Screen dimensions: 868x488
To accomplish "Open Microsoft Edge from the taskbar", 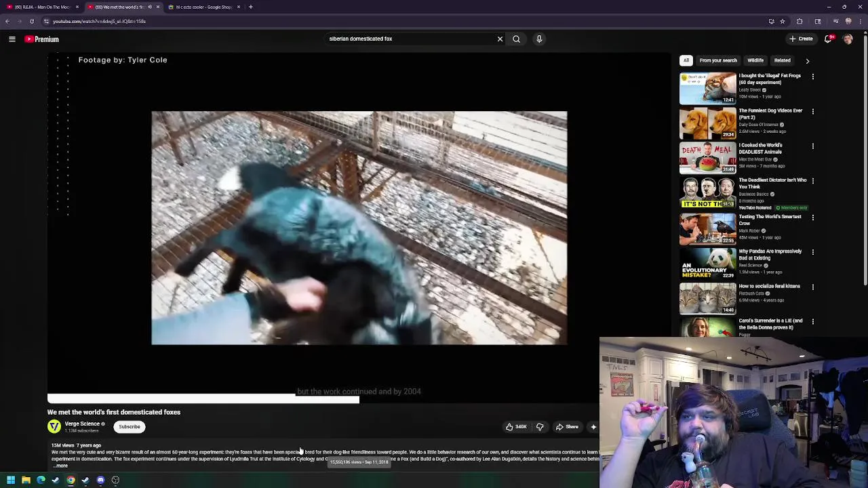I will (41, 480).
